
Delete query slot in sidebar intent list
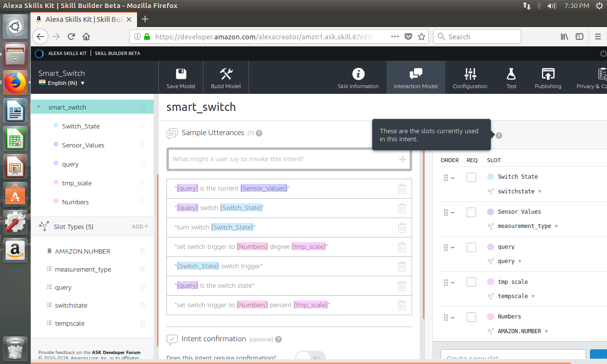(x=143, y=164)
